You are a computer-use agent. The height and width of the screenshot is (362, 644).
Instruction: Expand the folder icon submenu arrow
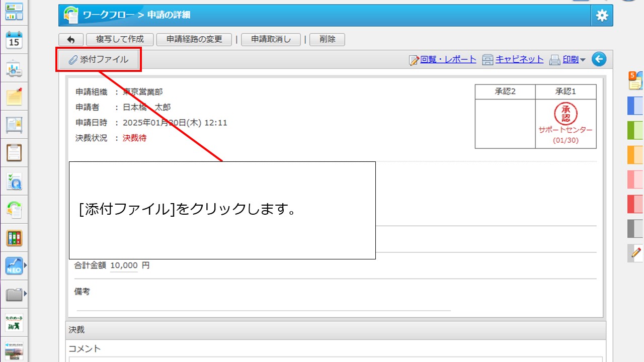pyautogui.click(x=25, y=293)
